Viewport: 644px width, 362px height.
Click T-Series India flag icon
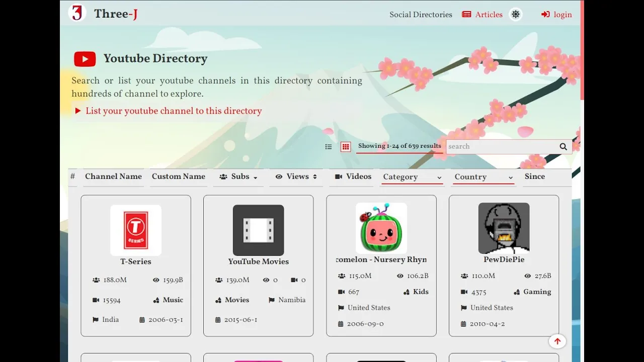click(96, 320)
